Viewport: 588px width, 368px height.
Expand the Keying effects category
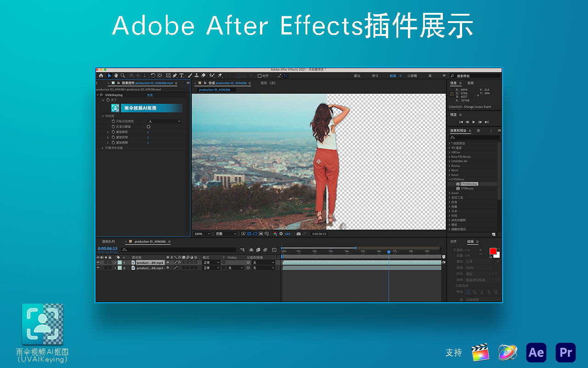450,166
